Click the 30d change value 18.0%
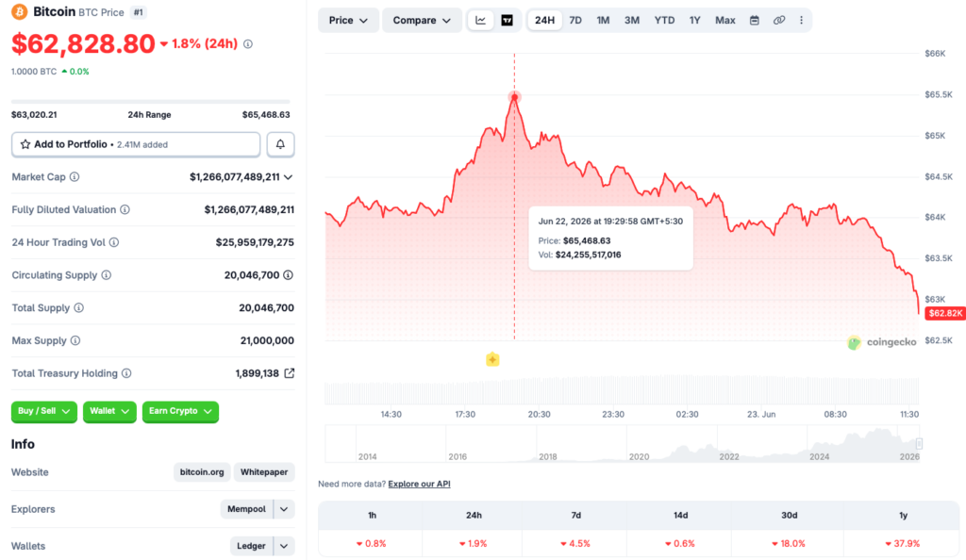Image resolution: width=966 pixels, height=560 pixels. tap(789, 543)
